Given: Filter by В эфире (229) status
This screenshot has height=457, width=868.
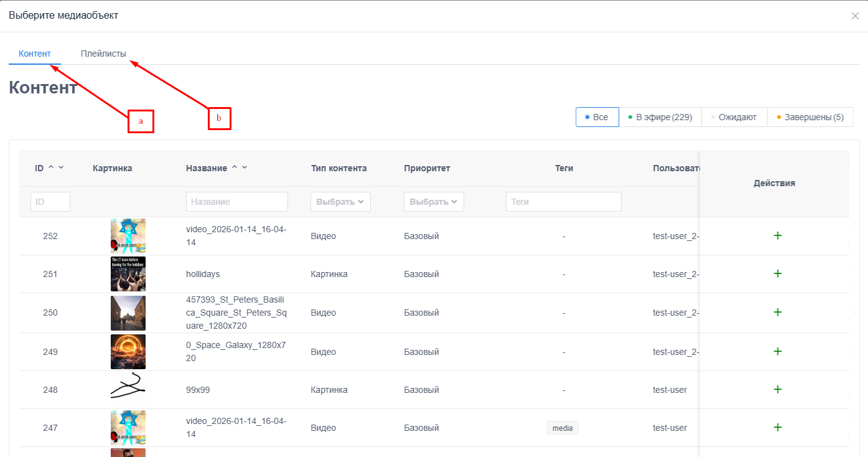Looking at the screenshot, I should 660,117.
